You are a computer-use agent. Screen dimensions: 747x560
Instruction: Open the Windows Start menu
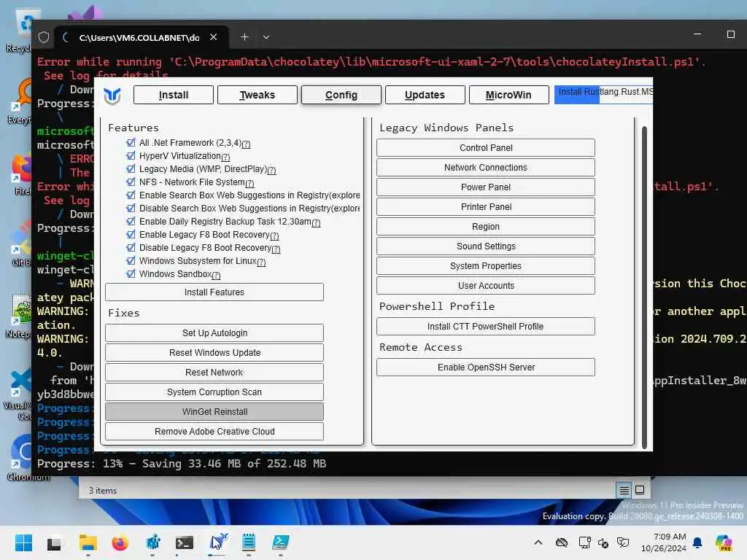point(23,542)
